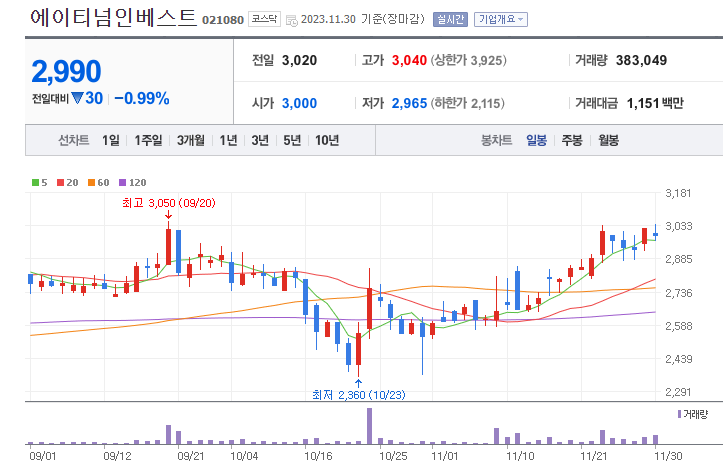This screenshot has height=469, width=723.
Task: Click the 최고 3,050 (09/20) label
Action: click(169, 203)
